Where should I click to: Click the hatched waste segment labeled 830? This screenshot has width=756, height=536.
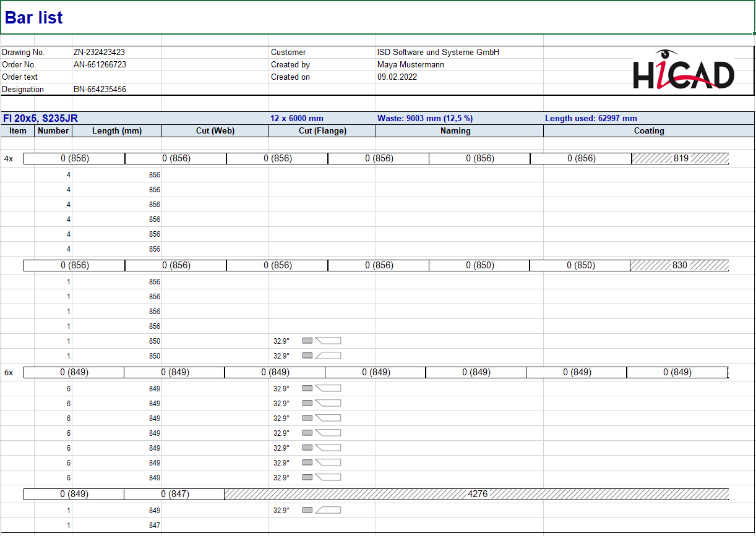(x=679, y=265)
